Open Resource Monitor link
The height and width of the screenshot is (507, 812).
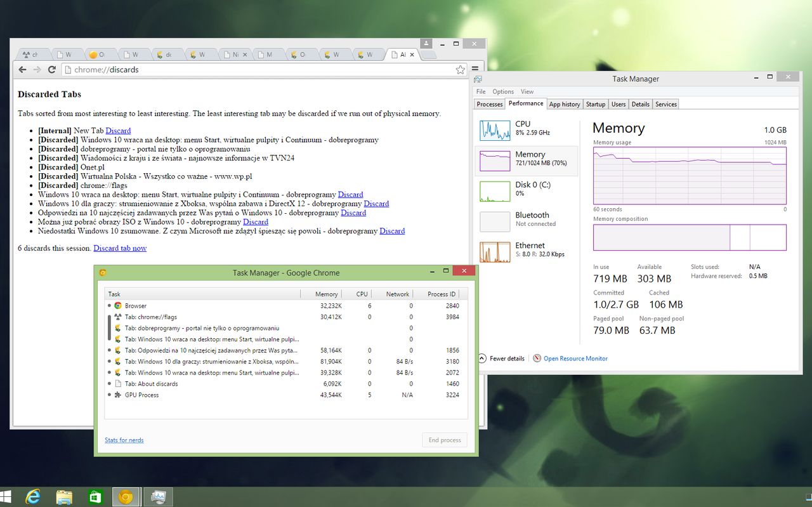click(575, 359)
